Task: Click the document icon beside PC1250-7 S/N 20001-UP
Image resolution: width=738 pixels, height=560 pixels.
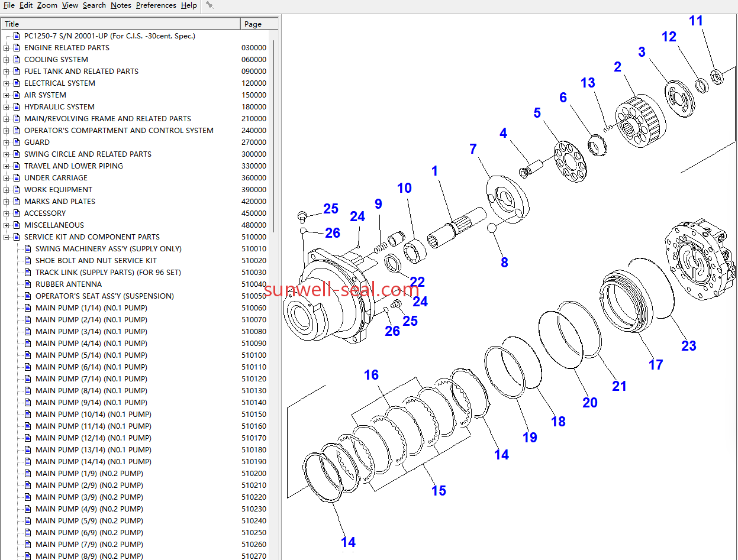Action: point(16,36)
